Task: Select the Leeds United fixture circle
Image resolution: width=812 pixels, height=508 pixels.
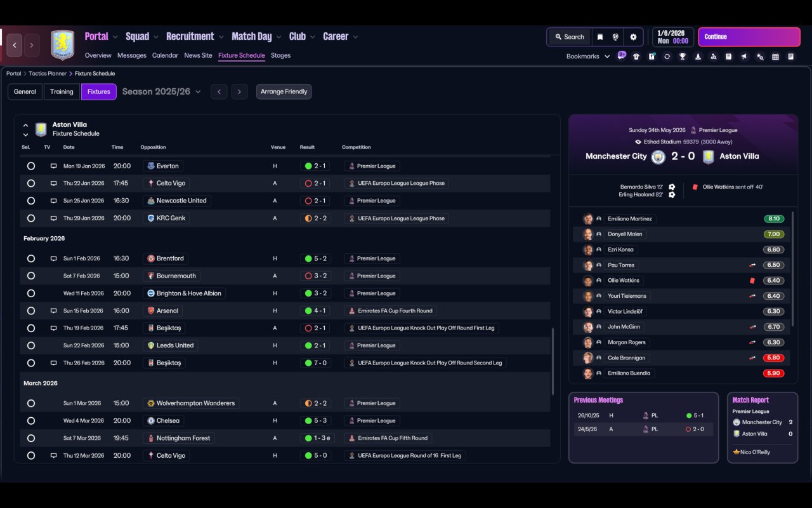Action: [31, 346]
